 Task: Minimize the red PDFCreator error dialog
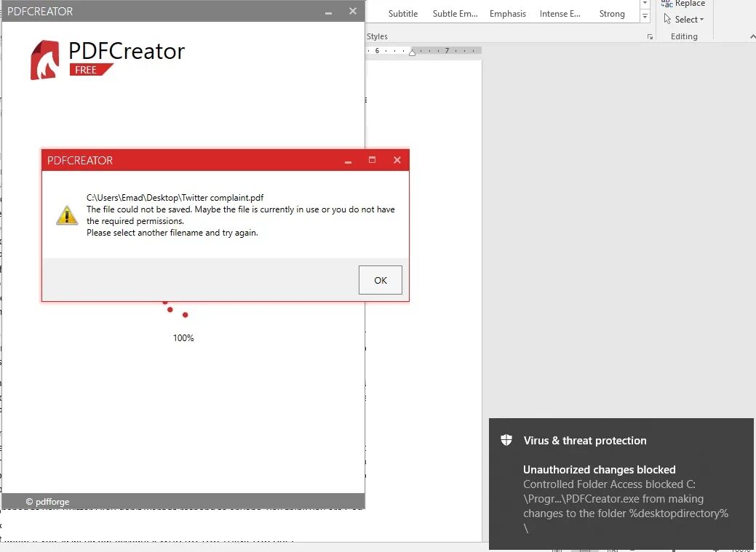coord(348,161)
